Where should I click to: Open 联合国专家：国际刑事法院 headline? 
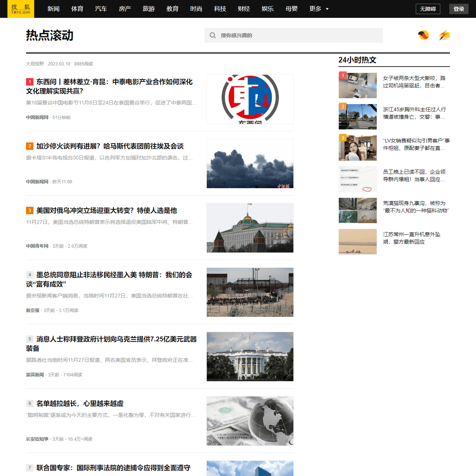click(113, 468)
